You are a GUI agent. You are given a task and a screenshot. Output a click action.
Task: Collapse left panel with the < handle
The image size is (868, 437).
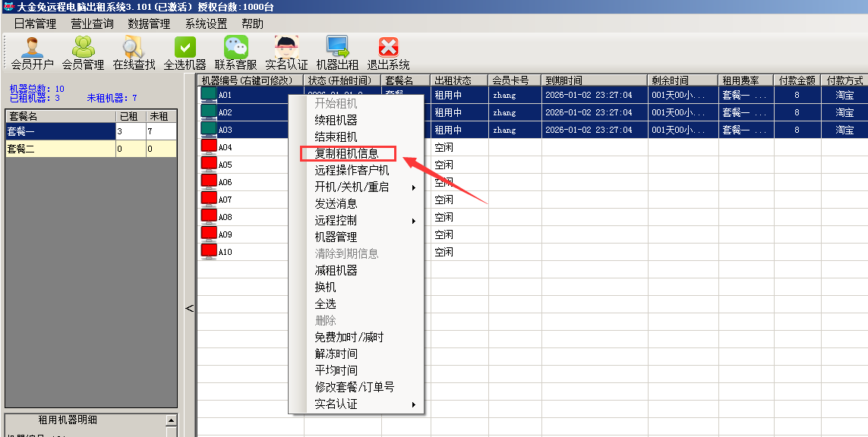(x=189, y=308)
